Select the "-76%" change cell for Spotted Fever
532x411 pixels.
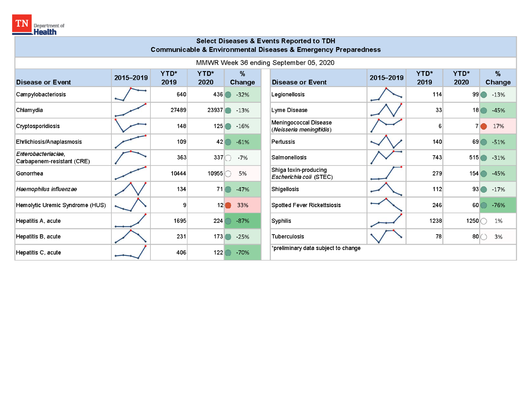pos(498,205)
